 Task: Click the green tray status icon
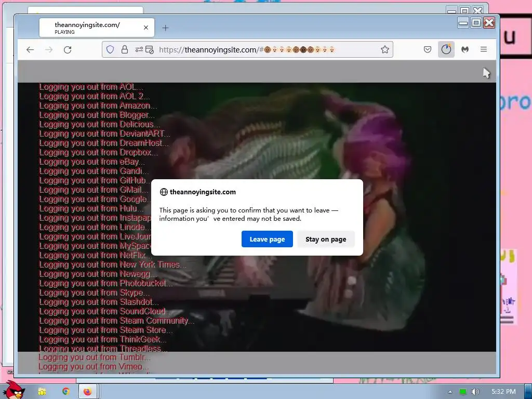(463, 392)
